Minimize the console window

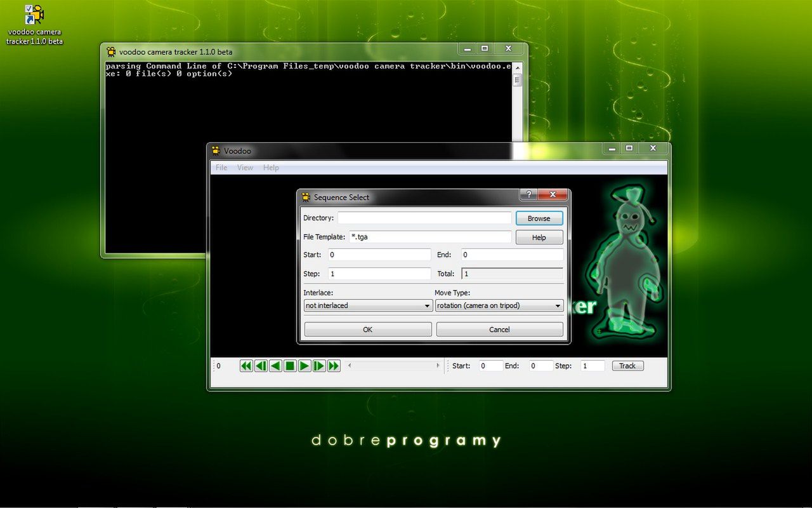pos(467,48)
